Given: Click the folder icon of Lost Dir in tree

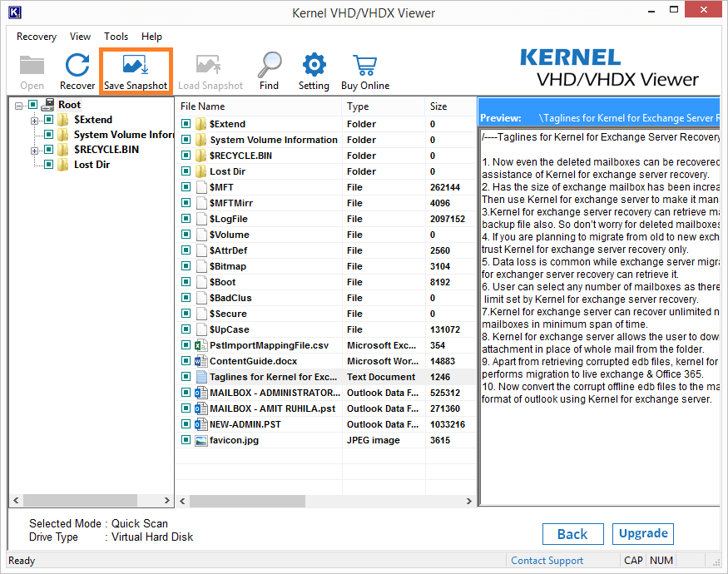Looking at the screenshot, I should coord(62,165).
